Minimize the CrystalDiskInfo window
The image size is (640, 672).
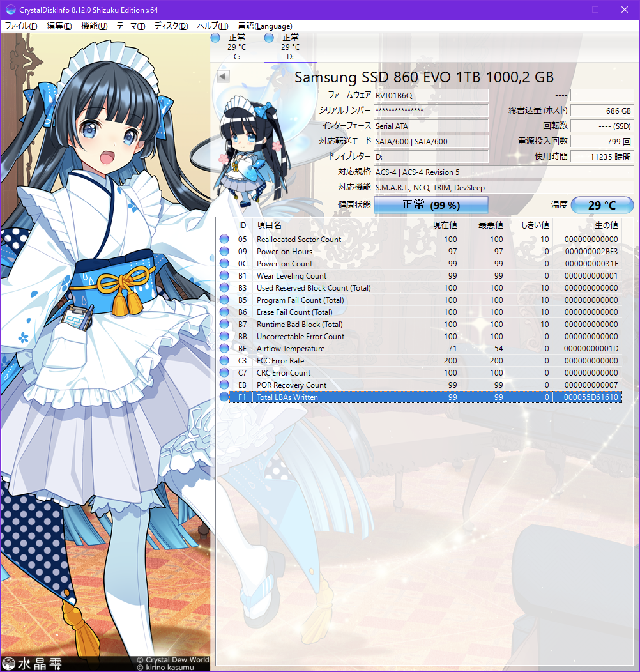(x=567, y=10)
